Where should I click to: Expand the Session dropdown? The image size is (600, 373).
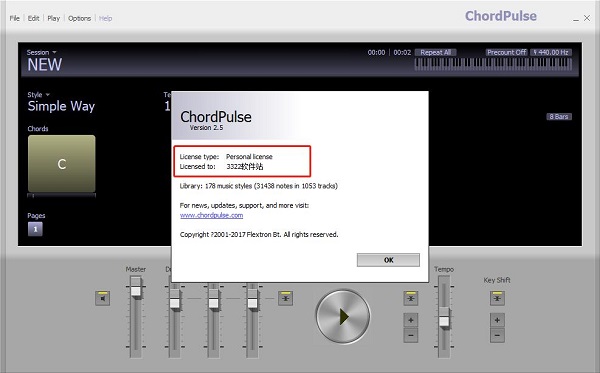(x=41, y=52)
